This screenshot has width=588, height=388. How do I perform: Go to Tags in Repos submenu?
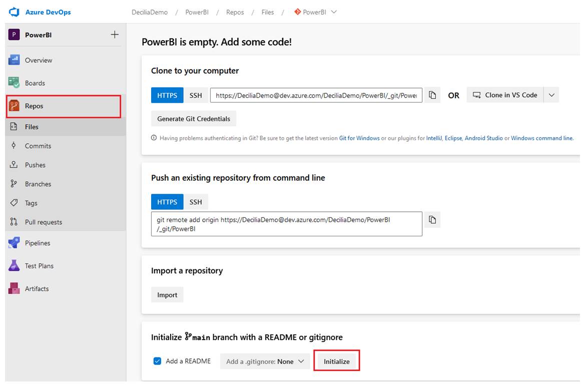click(65, 203)
